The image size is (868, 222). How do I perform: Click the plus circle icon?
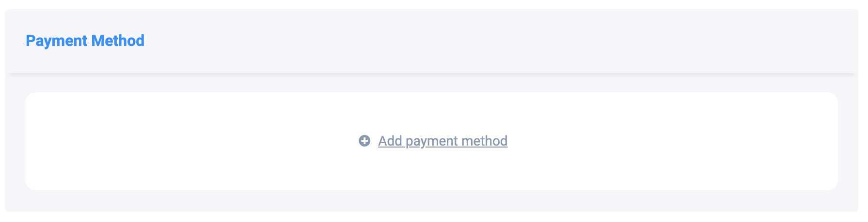point(364,141)
